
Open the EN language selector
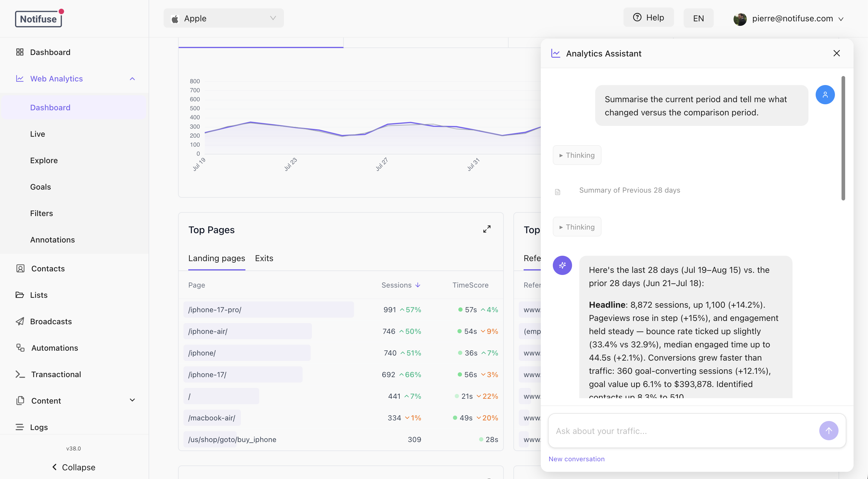[x=698, y=18]
